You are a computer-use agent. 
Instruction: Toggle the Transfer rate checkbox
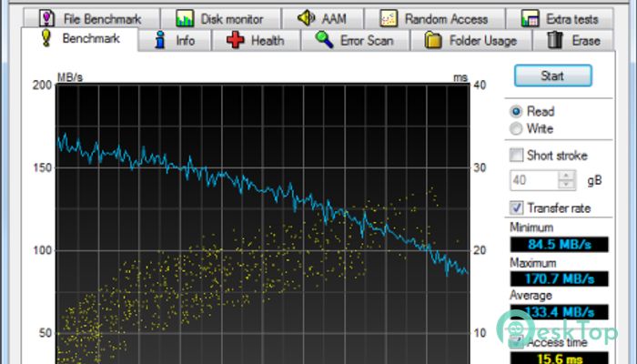click(516, 208)
